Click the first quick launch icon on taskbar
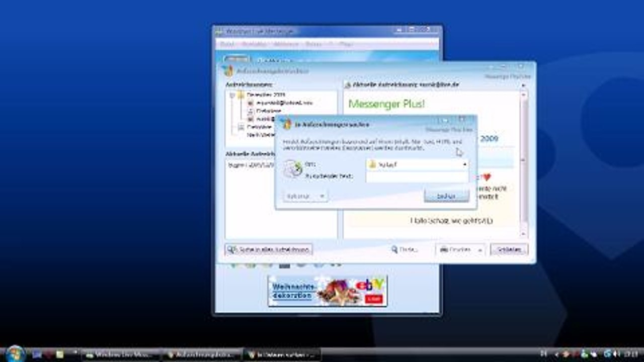This screenshot has width=644, height=362. 36,355
